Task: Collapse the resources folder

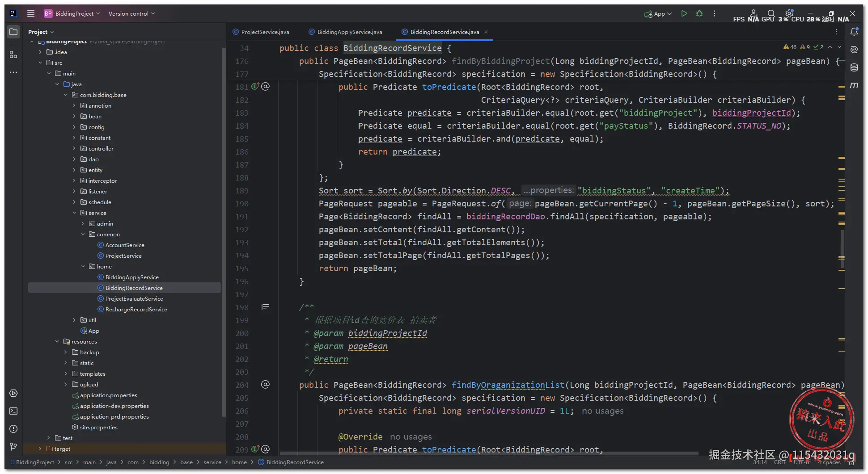Action: pos(57,341)
